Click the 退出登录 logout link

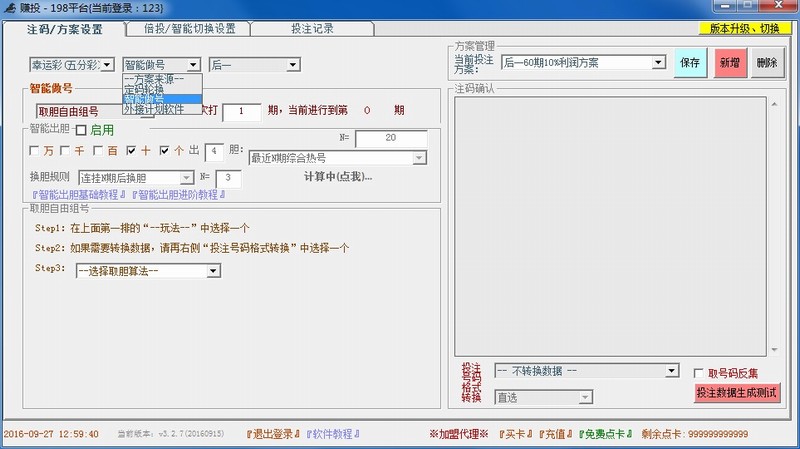tap(248, 434)
